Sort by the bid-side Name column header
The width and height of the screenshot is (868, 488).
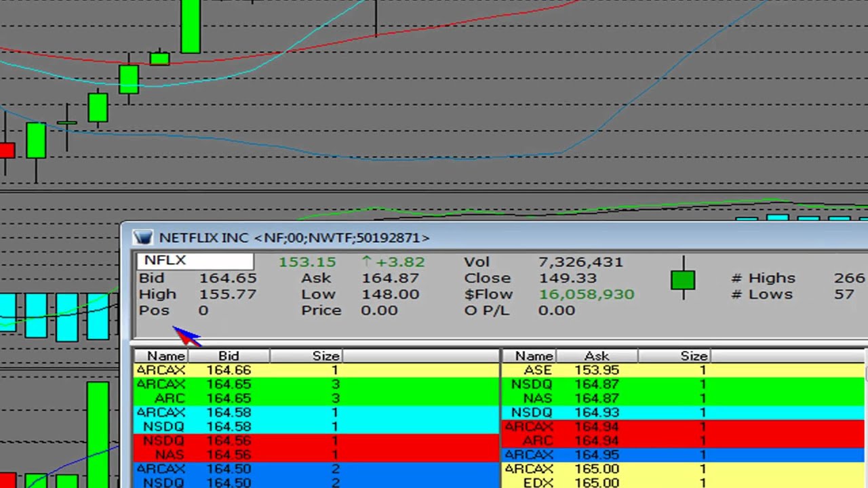[x=160, y=356]
